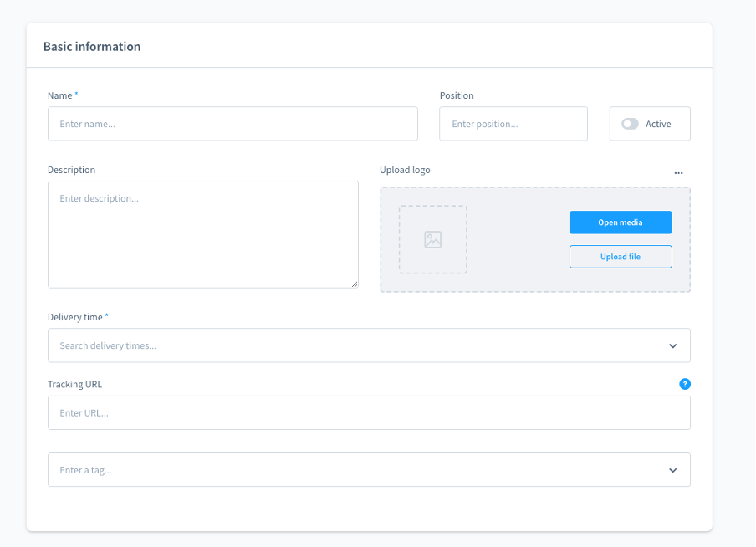Open the Search delivery times dropdown
The image size is (756, 547).
369,345
